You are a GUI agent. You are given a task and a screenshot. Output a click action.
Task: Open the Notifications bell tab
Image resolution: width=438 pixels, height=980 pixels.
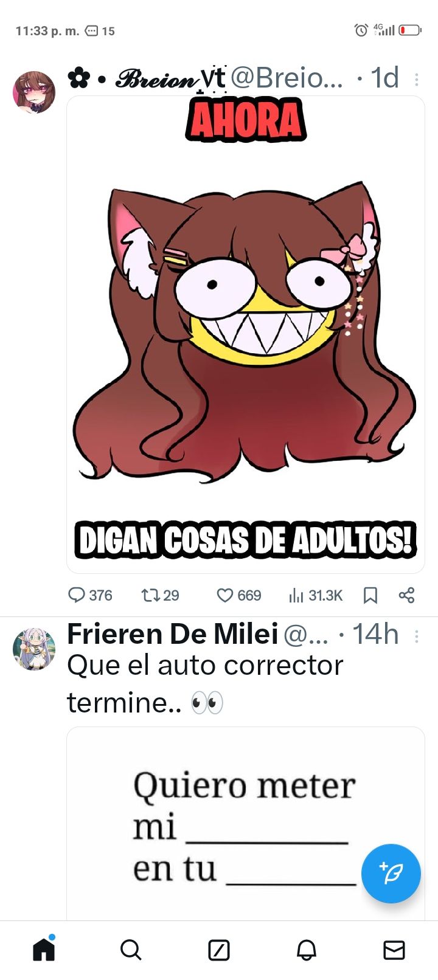[307, 950]
